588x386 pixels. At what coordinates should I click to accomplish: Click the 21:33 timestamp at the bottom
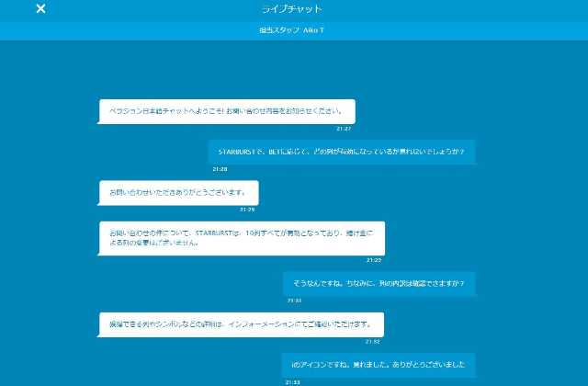292,381
